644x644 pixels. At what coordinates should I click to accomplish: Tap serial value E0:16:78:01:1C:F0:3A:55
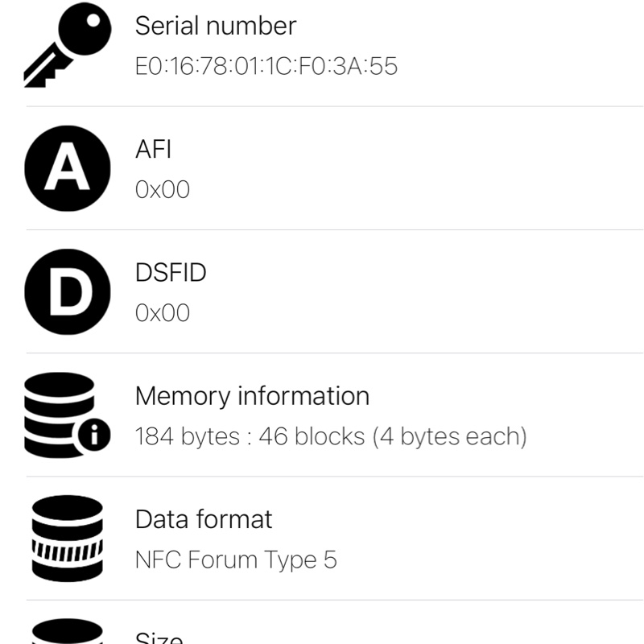[x=266, y=66]
